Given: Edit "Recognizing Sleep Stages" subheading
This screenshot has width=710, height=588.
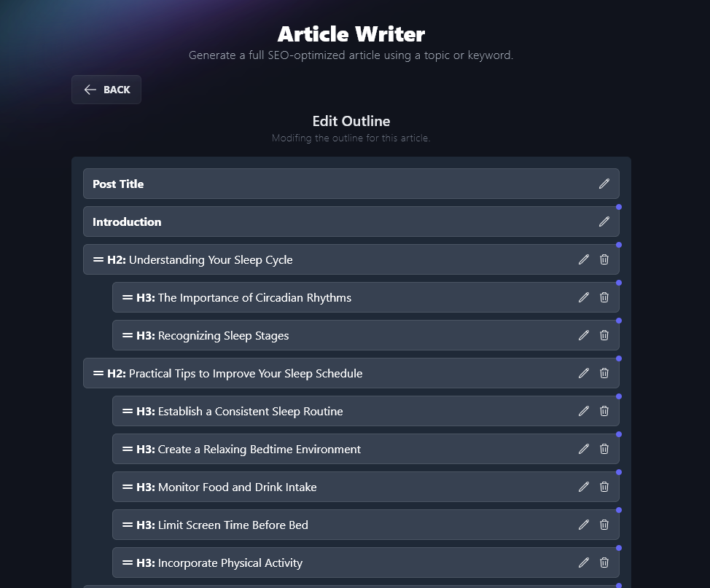Looking at the screenshot, I should pyautogui.click(x=584, y=335).
